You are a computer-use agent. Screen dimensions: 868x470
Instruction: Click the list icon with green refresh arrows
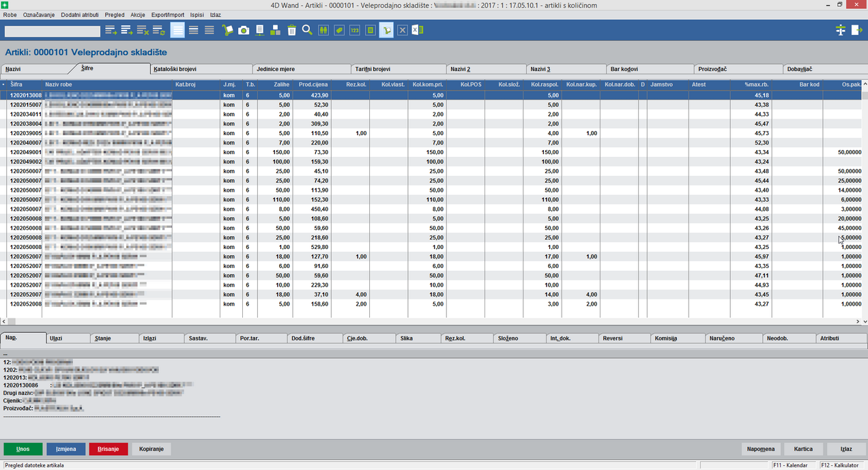tap(159, 30)
